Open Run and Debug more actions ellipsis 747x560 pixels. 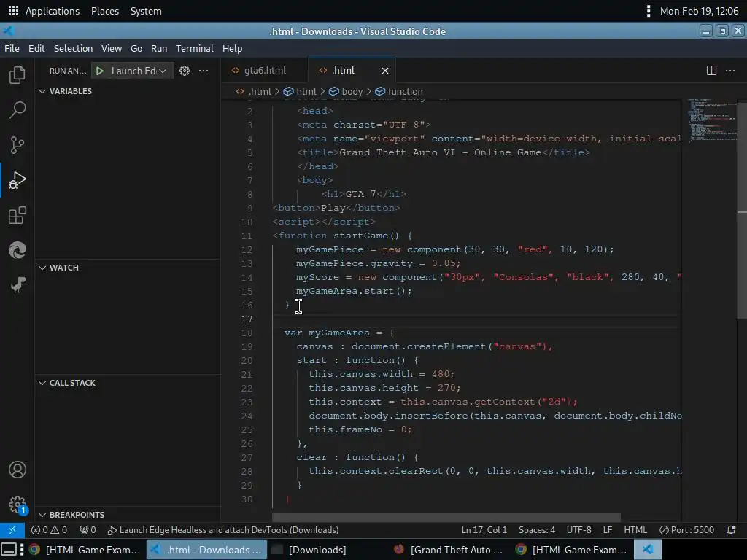point(204,71)
